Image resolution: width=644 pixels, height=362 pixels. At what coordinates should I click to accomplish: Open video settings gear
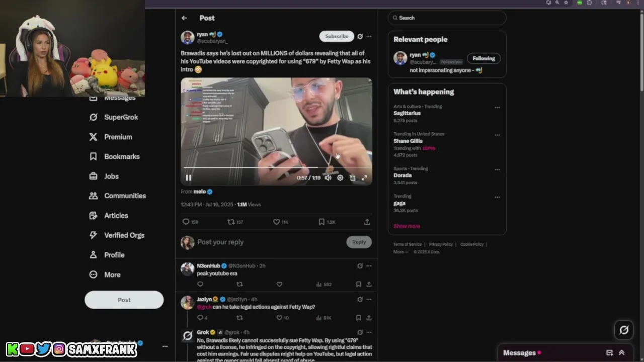coord(340,177)
